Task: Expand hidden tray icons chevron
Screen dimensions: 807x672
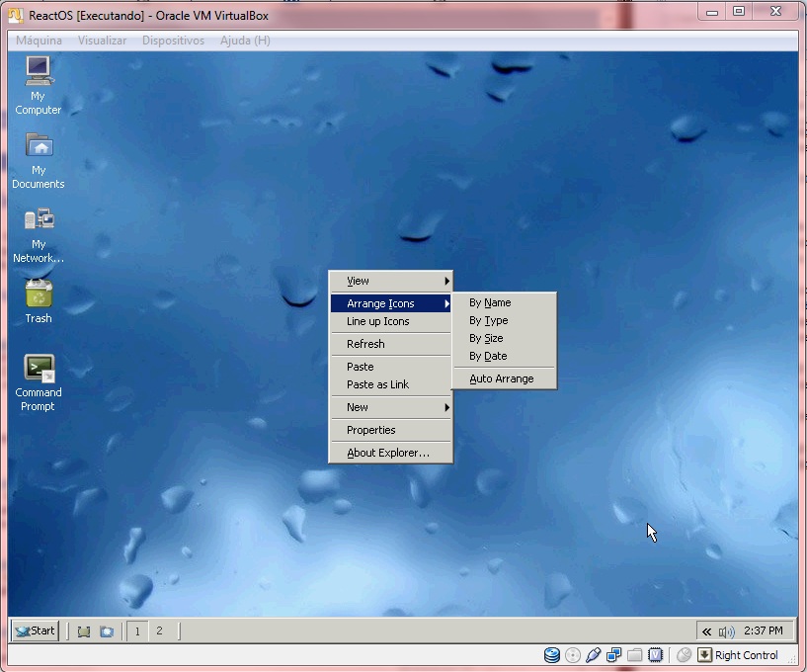Action: 706,631
